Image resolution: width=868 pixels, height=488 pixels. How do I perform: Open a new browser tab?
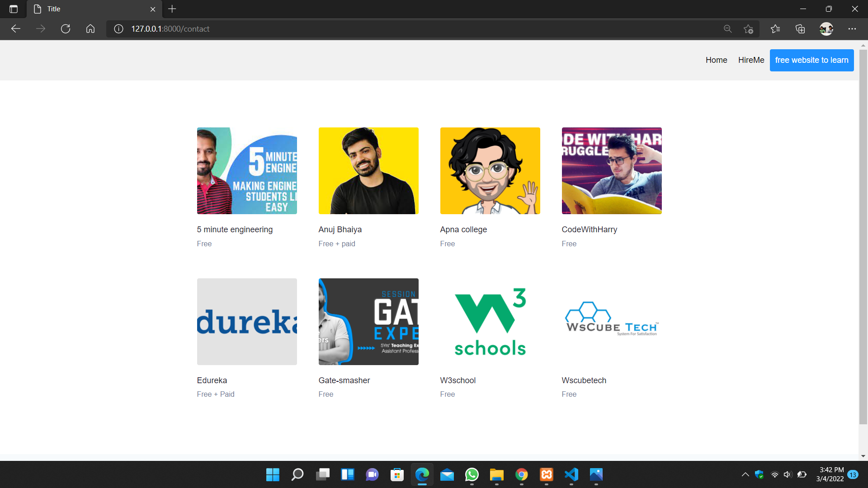(172, 9)
